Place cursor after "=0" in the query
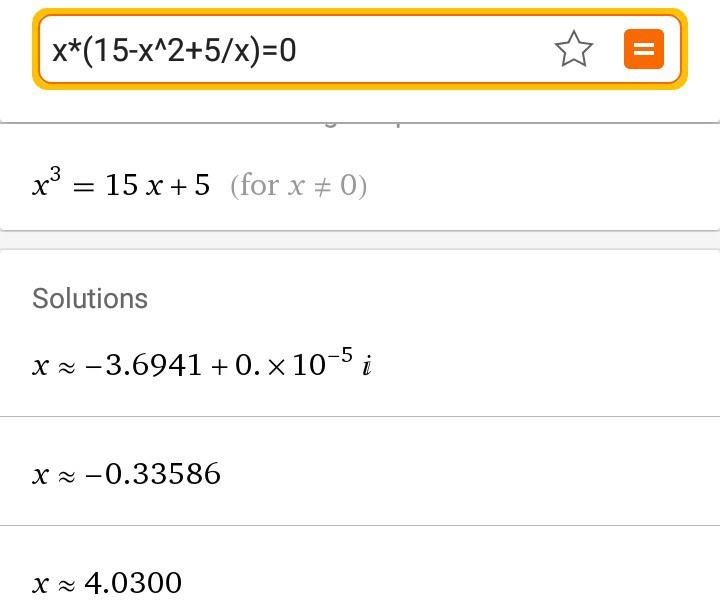Viewport: 720px width, 609px height. (x=298, y=49)
